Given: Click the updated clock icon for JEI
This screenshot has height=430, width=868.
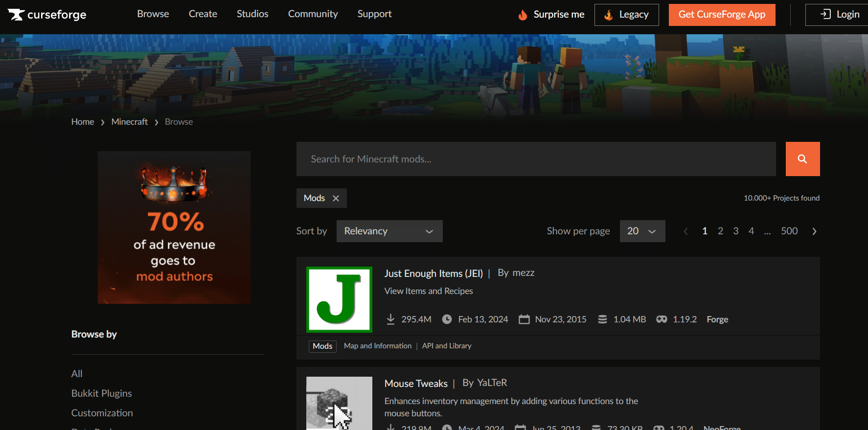Looking at the screenshot, I should click(x=447, y=319).
